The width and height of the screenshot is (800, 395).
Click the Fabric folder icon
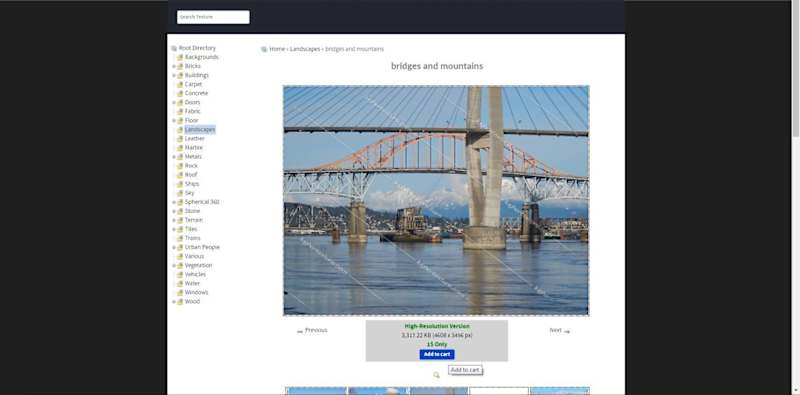tap(180, 111)
